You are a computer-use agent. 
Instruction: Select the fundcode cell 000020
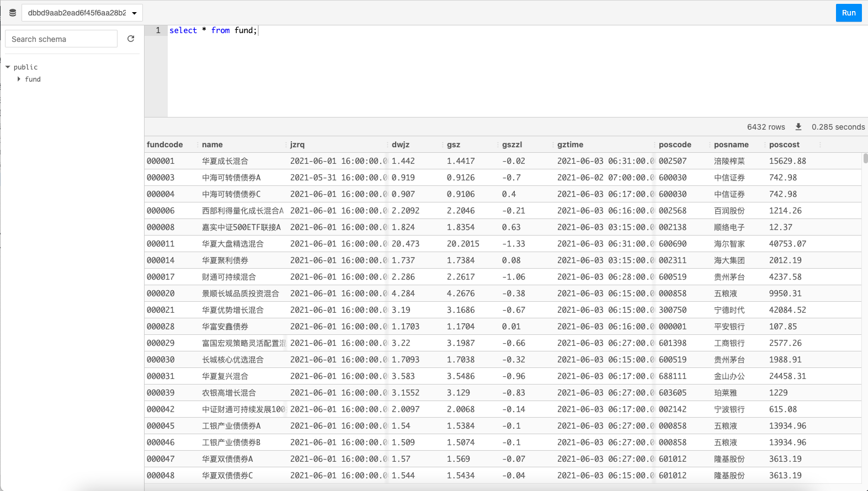click(161, 293)
